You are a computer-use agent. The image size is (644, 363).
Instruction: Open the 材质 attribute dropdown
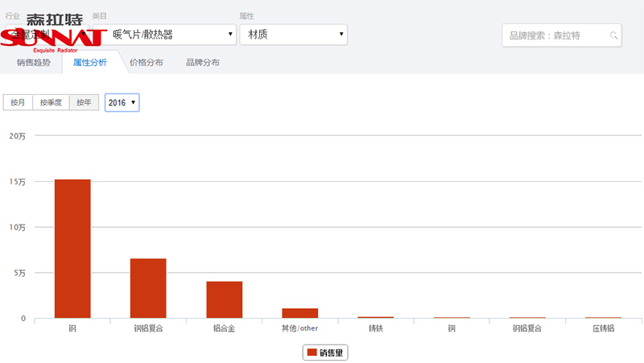point(293,35)
